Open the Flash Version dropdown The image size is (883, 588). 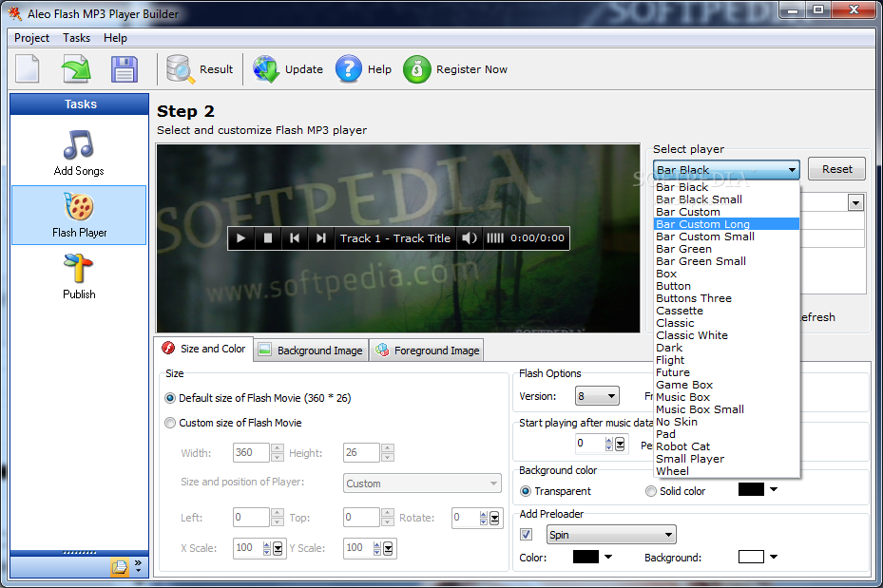(597, 396)
